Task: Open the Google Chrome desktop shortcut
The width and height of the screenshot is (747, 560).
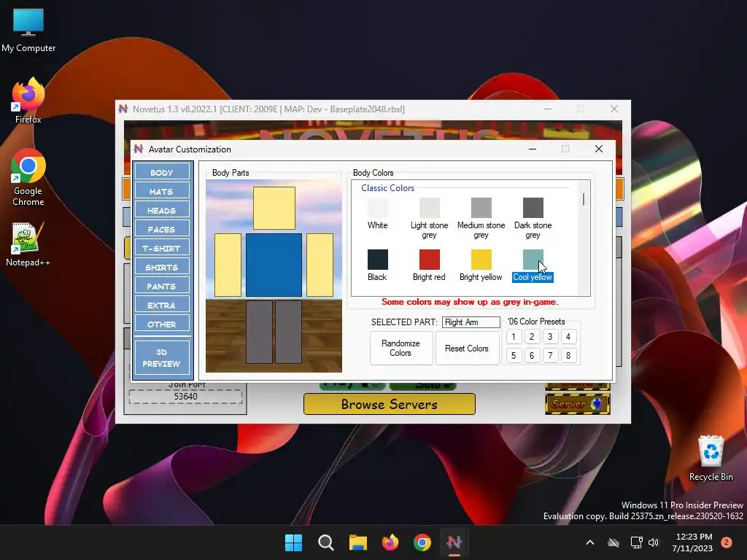Action: coord(28,178)
